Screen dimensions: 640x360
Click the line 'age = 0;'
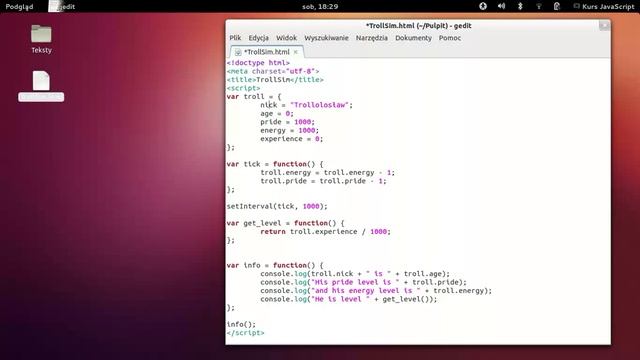tap(277, 113)
